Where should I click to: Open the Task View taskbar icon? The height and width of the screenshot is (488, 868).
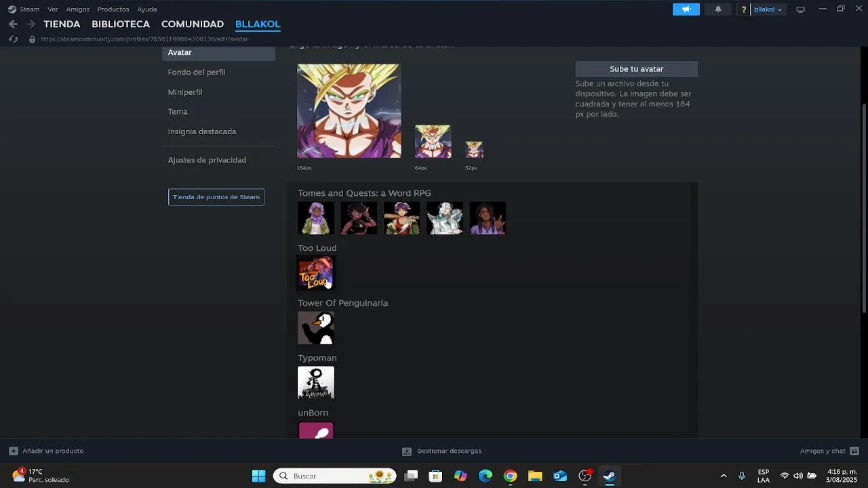coord(411,476)
